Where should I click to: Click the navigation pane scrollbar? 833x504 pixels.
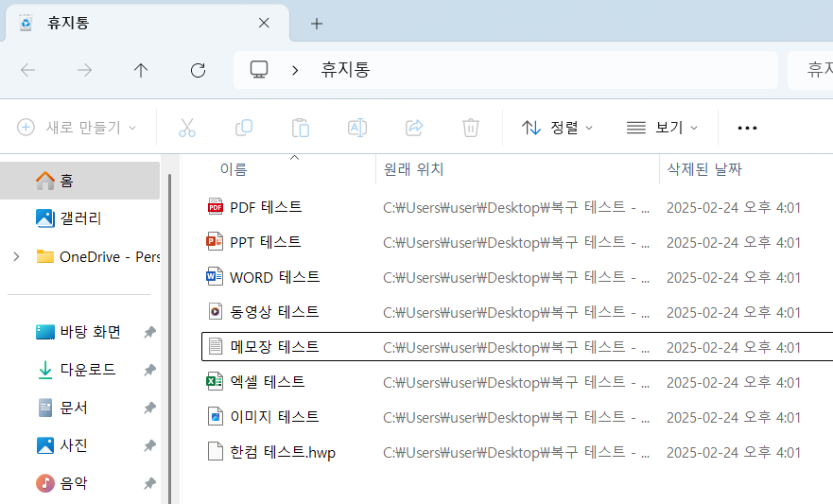coord(169,339)
